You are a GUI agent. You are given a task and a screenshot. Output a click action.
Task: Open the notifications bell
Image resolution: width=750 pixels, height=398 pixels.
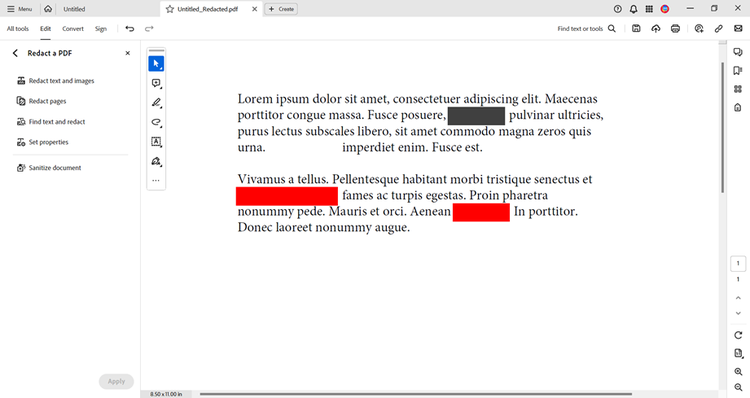pos(633,9)
